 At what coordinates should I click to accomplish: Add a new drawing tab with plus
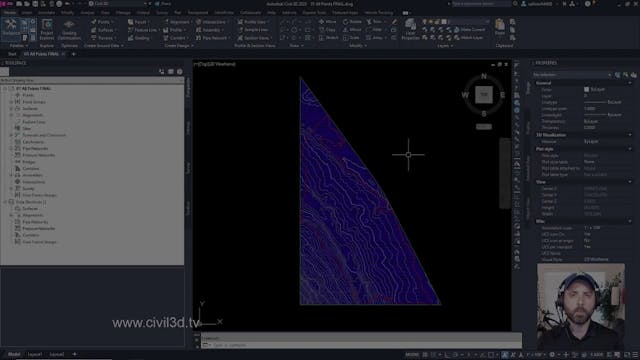(73, 54)
